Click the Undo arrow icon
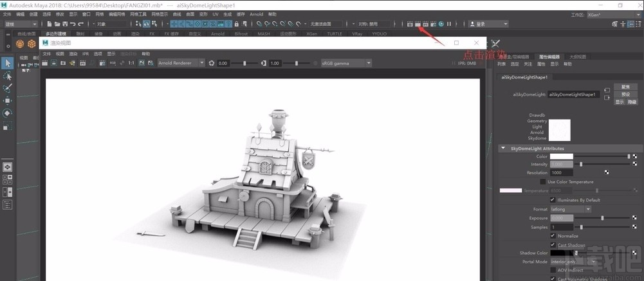 tap(73, 24)
